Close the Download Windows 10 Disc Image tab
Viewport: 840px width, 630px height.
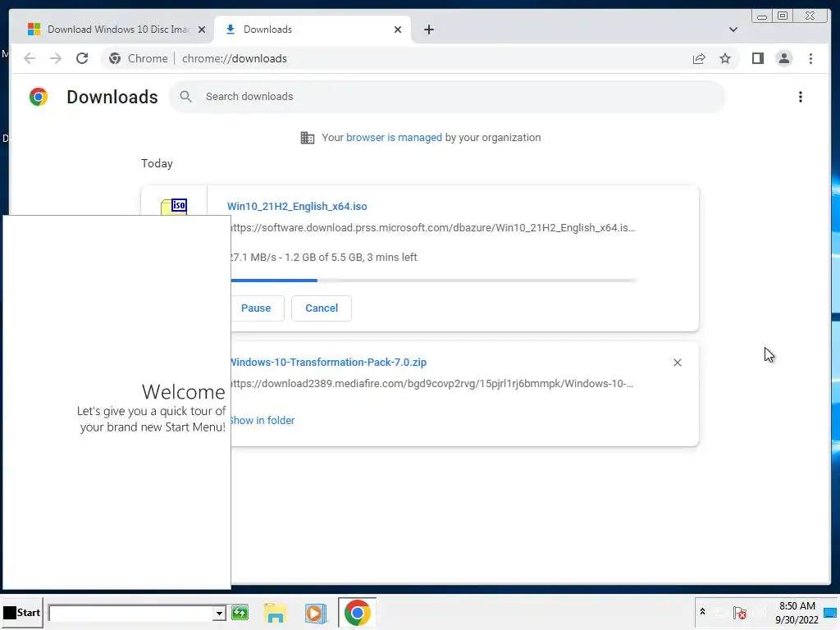(x=202, y=30)
